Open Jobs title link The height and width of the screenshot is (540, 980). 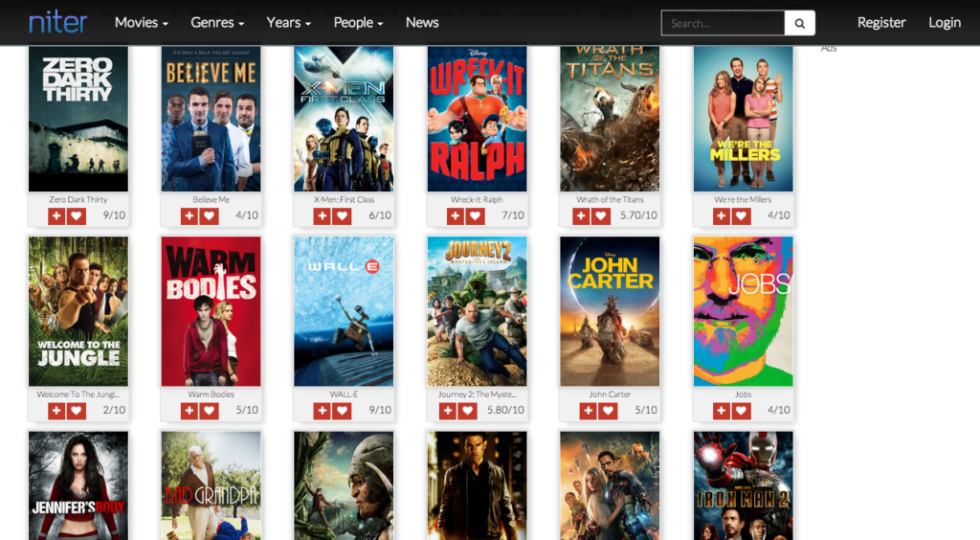743,395
